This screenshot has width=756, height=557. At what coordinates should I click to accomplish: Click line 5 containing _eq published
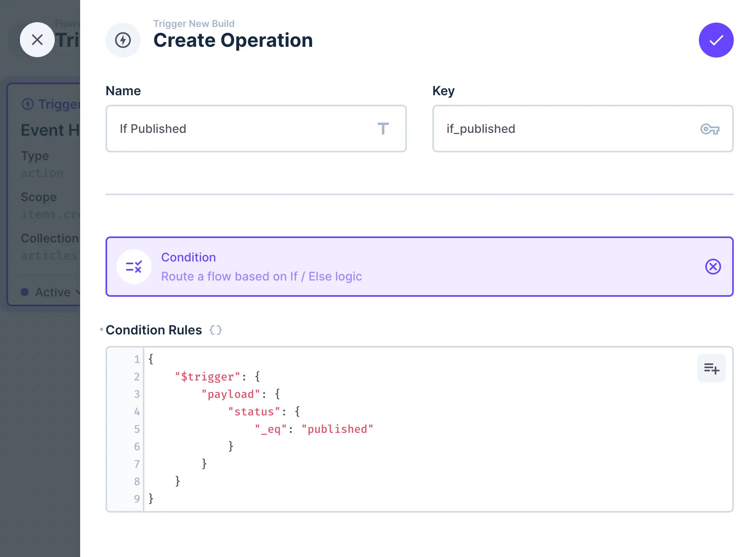pyautogui.click(x=313, y=429)
